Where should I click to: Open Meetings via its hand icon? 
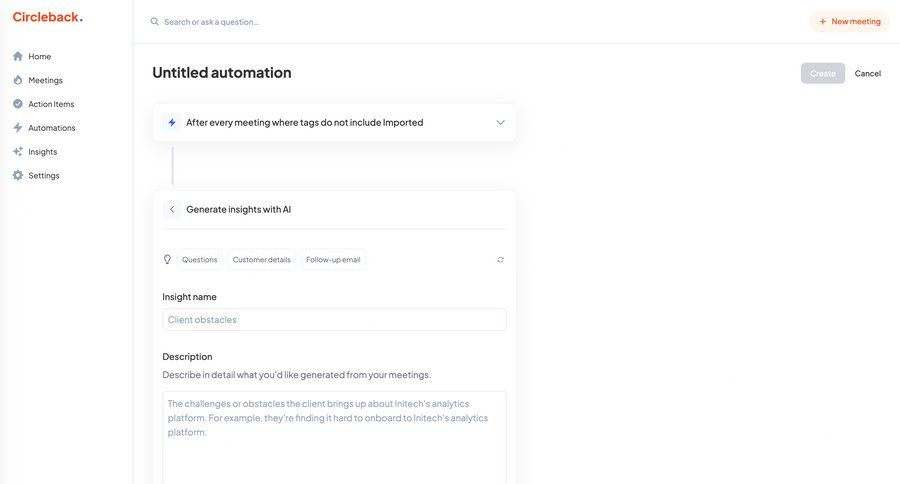(x=18, y=80)
